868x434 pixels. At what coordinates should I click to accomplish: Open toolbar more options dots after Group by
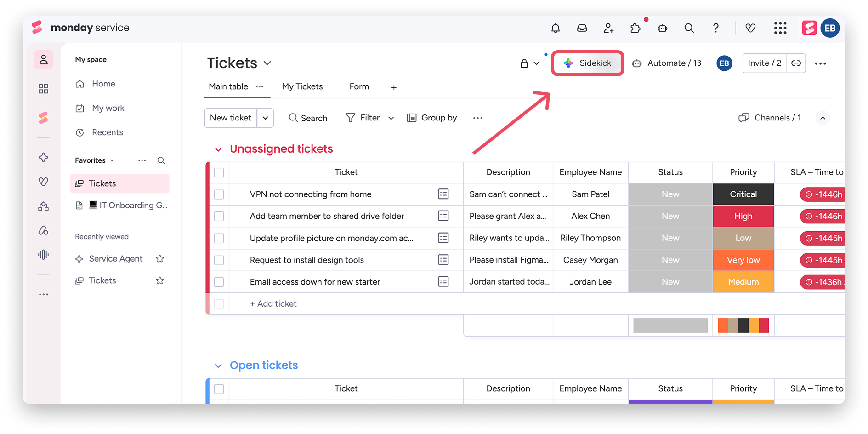[x=478, y=118]
